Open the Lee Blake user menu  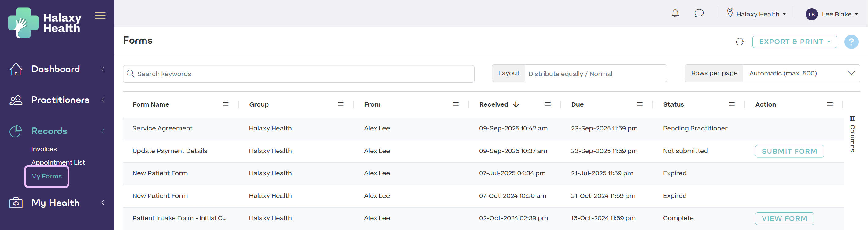pos(832,14)
